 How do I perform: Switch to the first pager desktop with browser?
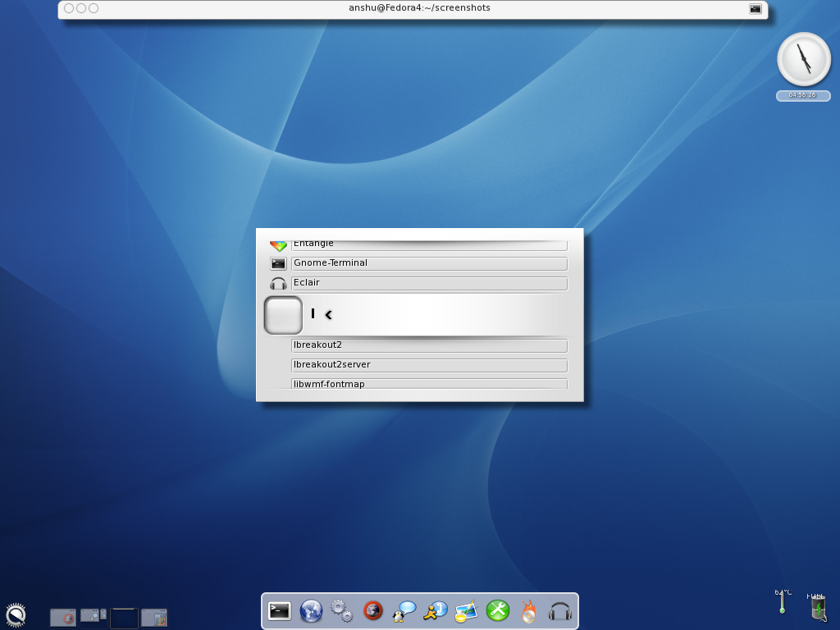(63, 618)
